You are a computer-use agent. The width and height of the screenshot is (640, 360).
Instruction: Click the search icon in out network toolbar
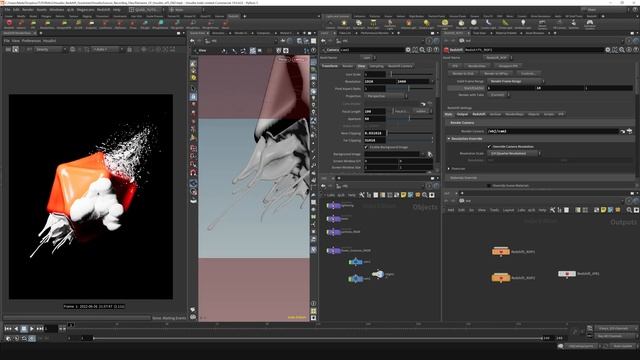(x=629, y=210)
